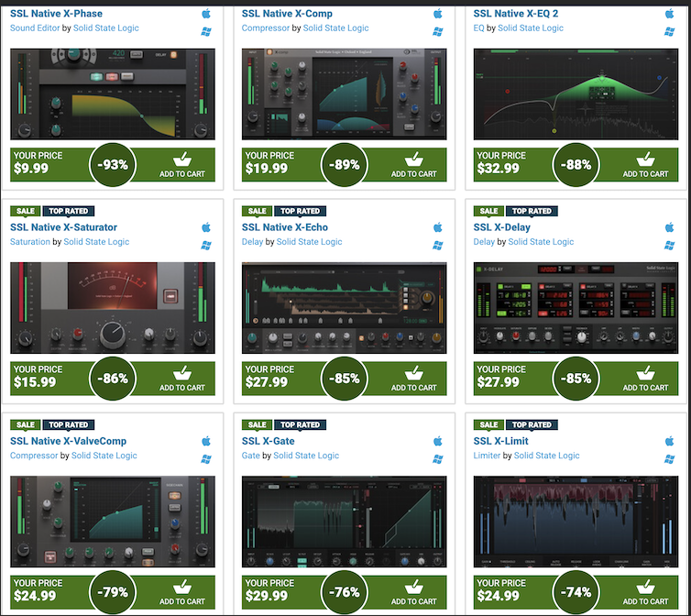Click the Windows icon on X-Comp card
The height and width of the screenshot is (616, 691).
pyautogui.click(x=438, y=31)
